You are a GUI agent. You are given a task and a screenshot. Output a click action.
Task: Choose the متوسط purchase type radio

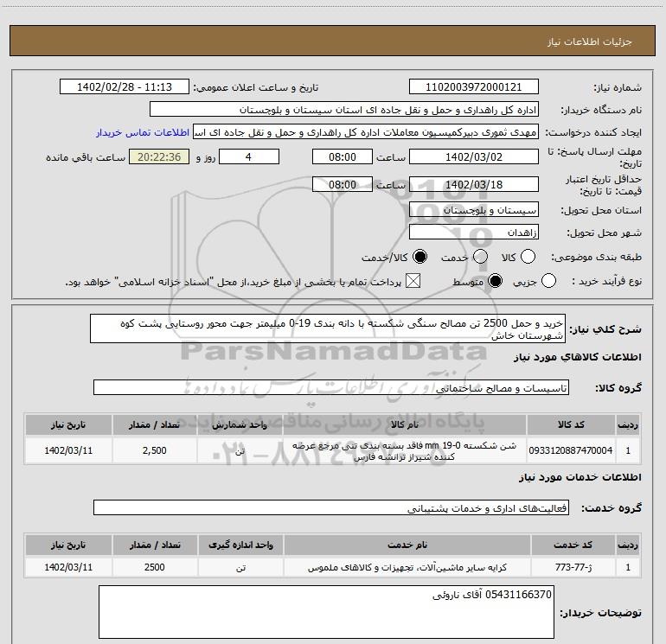point(495,281)
